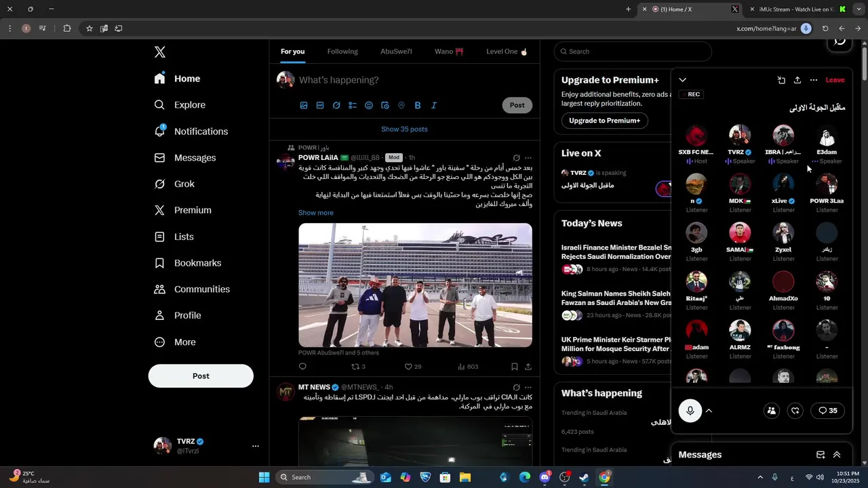This screenshot has width=868, height=488.
Task: Open the Space's more options ellipsis
Action: tap(814, 80)
